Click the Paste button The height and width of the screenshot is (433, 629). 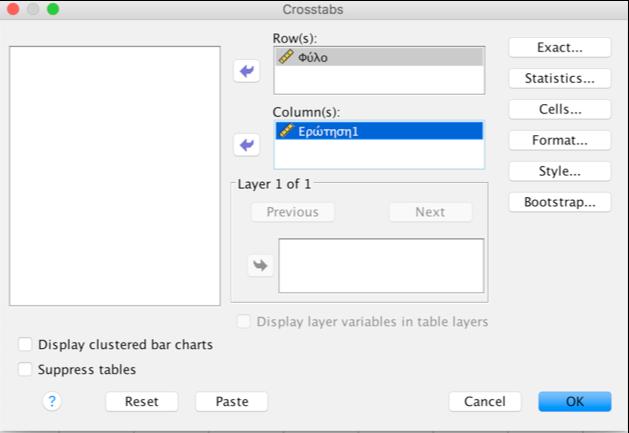coord(232,401)
